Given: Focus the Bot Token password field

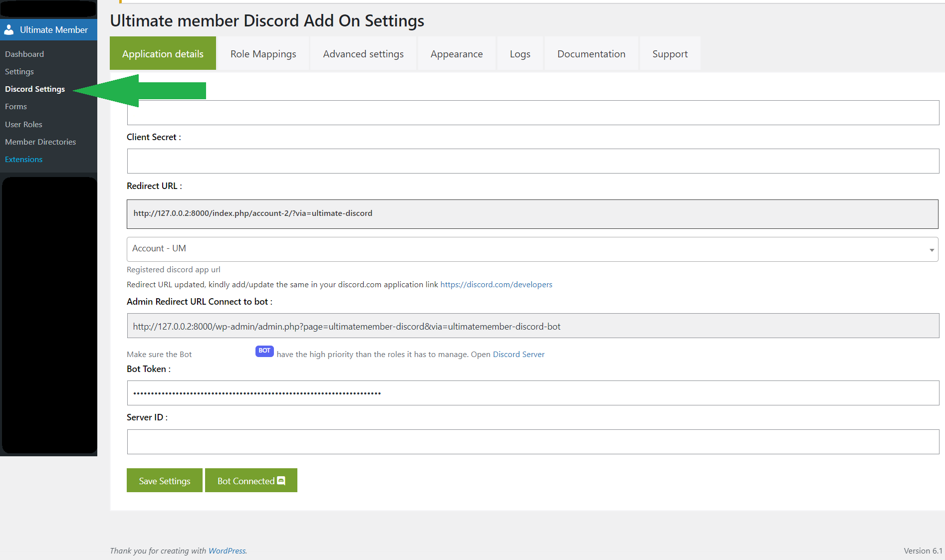Looking at the screenshot, I should (533, 393).
